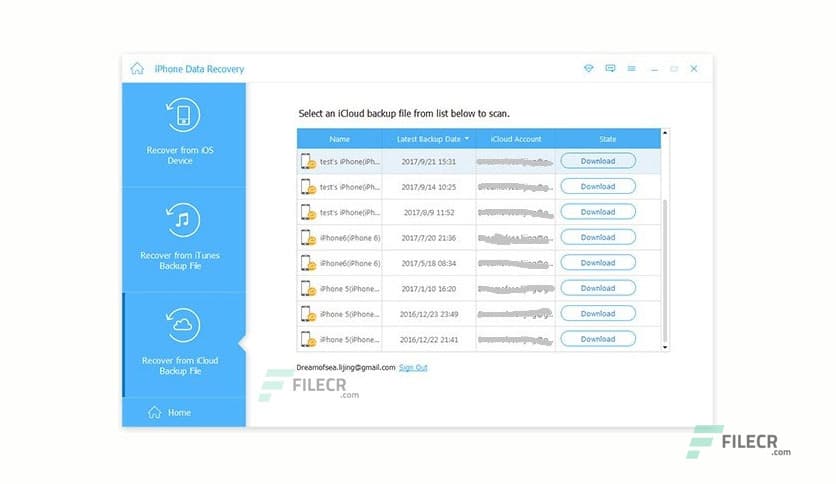Select the Recover from iCloud Backup File icon
Image resolution: width=836 pixels, height=484 pixels.
point(183,325)
